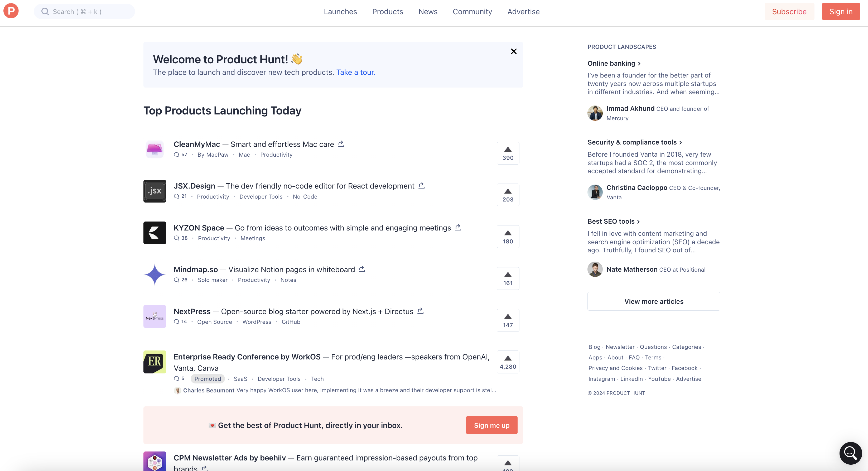View Mindmap.so's 26 comments
The height and width of the screenshot is (471, 868).
(181, 280)
